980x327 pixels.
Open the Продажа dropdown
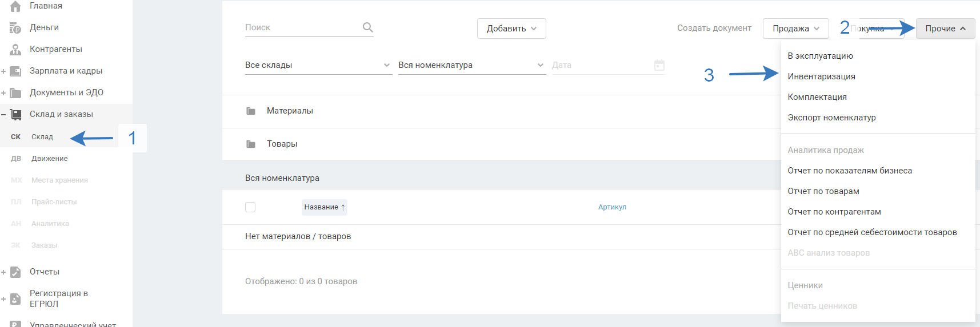pyautogui.click(x=796, y=29)
